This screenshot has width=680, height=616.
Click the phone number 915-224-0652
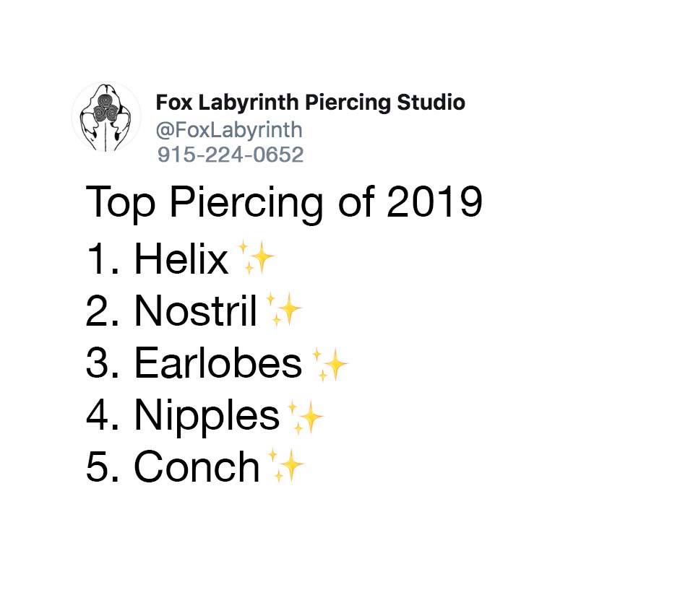tap(230, 155)
